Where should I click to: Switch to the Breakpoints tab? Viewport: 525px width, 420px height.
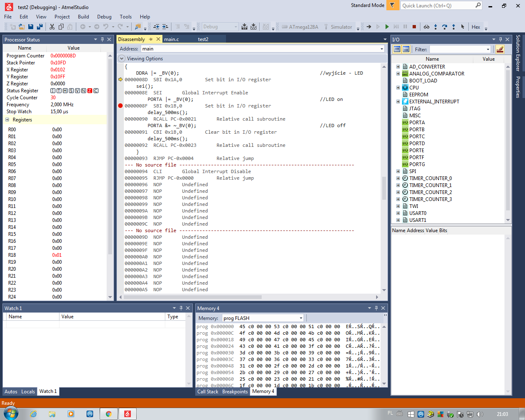(x=235, y=392)
